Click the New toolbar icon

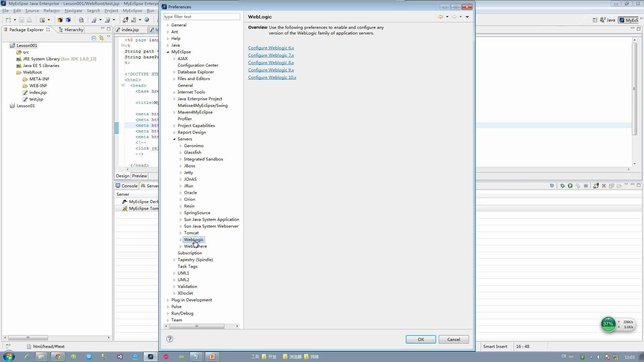tap(8, 20)
